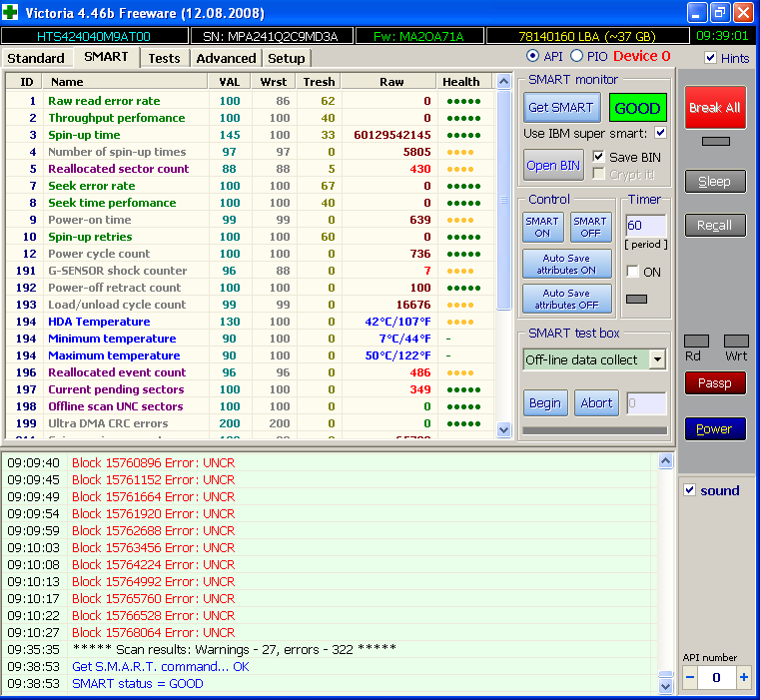The image size is (760, 700).
Task: Click the Open BIN button
Action: coord(553,166)
